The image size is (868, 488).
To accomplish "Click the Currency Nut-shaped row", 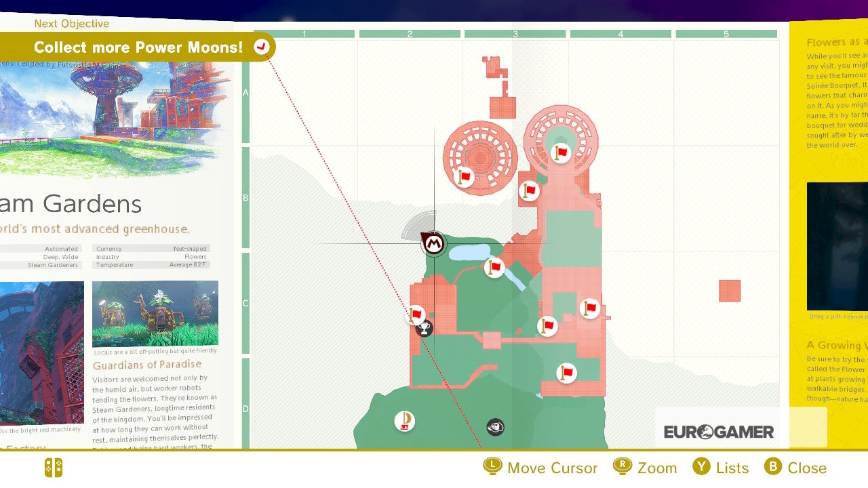I will [152, 249].
